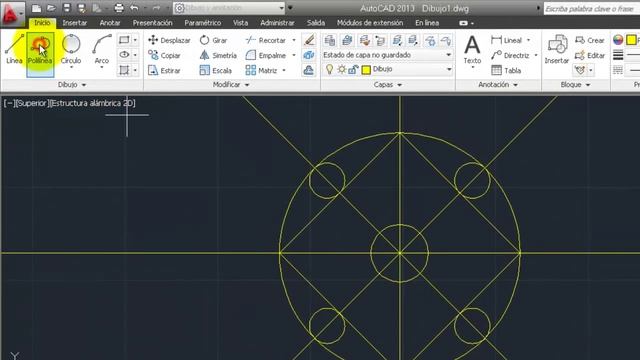
Task: Activate the Empalme fillet tool
Action: [x=266, y=55]
